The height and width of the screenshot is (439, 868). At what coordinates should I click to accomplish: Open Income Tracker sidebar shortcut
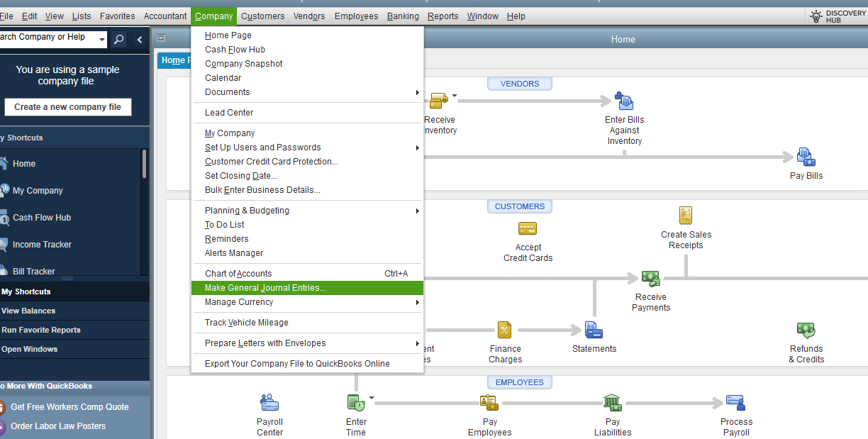42,245
